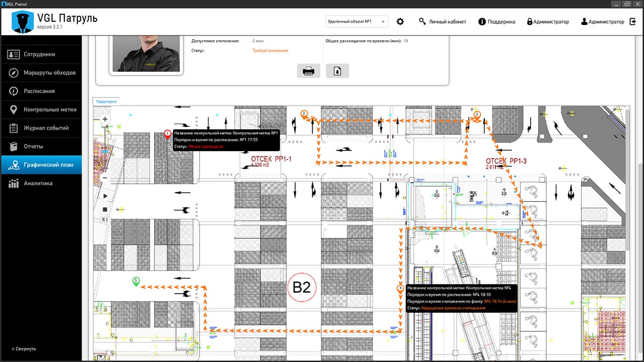Stop the patrol route animation
This screenshot has height=362, width=644.
105,209
